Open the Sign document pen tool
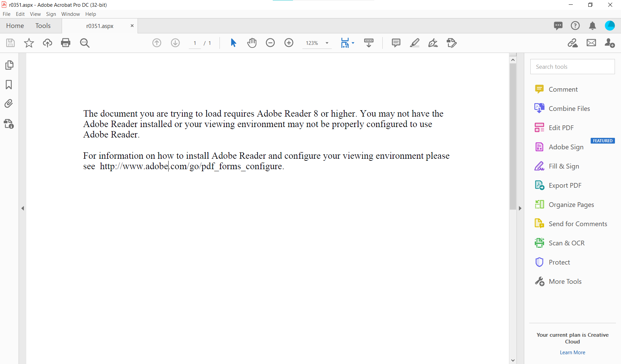 pyautogui.click(x=433, y=43)
